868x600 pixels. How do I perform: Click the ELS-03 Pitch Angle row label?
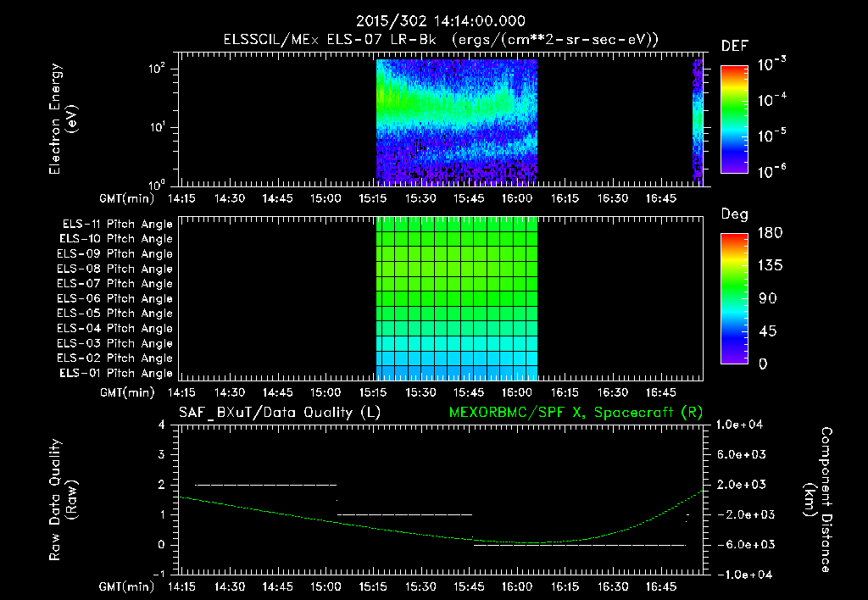click(x=115, y=344)
